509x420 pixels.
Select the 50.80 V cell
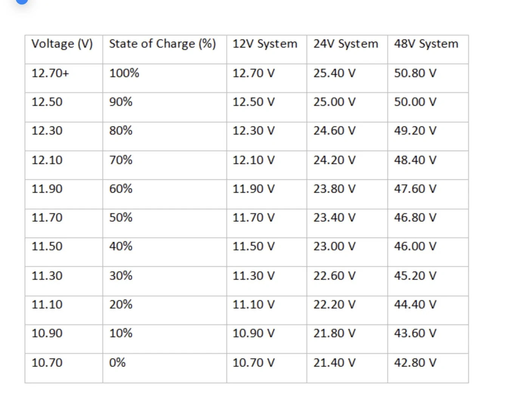click(x=415, y=73)
